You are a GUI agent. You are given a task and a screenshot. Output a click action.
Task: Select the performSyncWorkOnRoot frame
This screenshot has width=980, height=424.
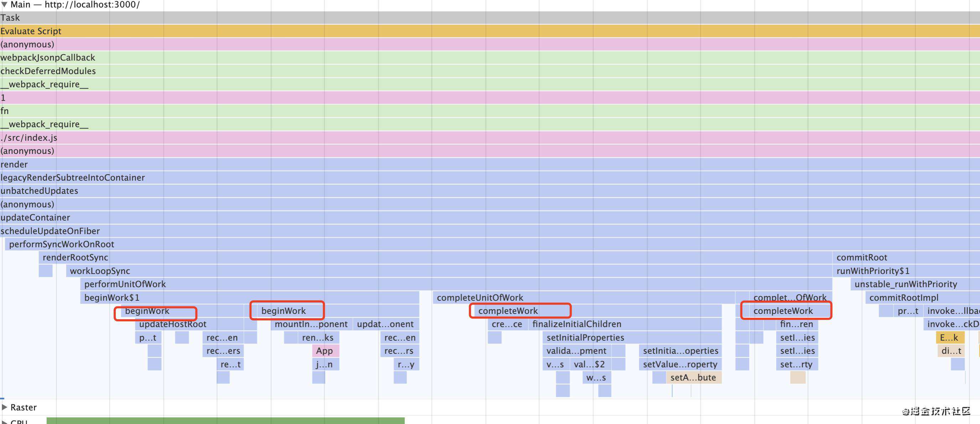pos(492,244)
